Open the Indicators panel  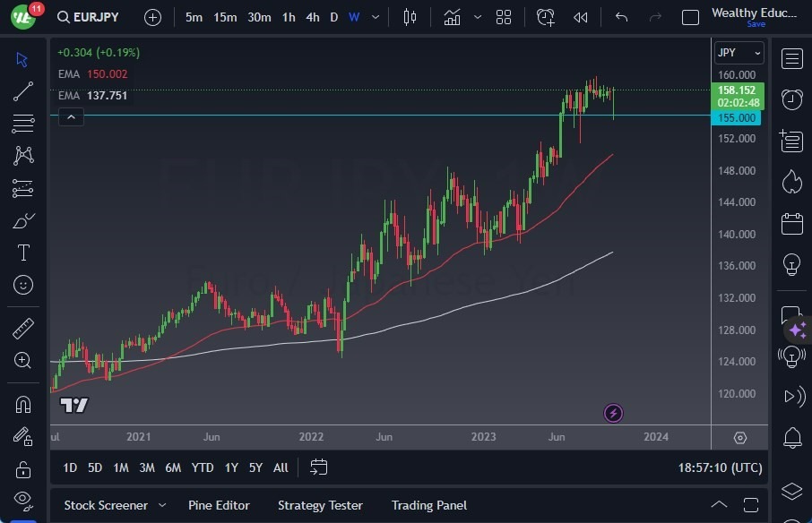point(452,16)
